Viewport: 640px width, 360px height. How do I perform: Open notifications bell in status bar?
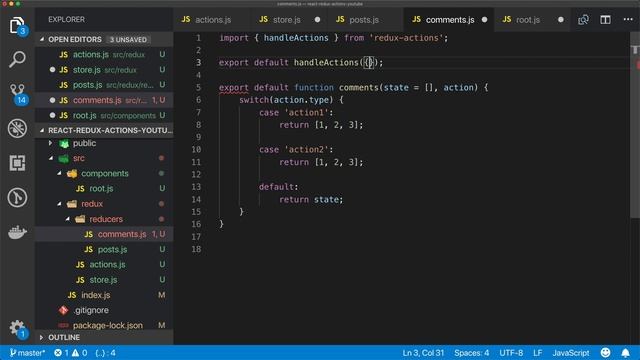625,353
